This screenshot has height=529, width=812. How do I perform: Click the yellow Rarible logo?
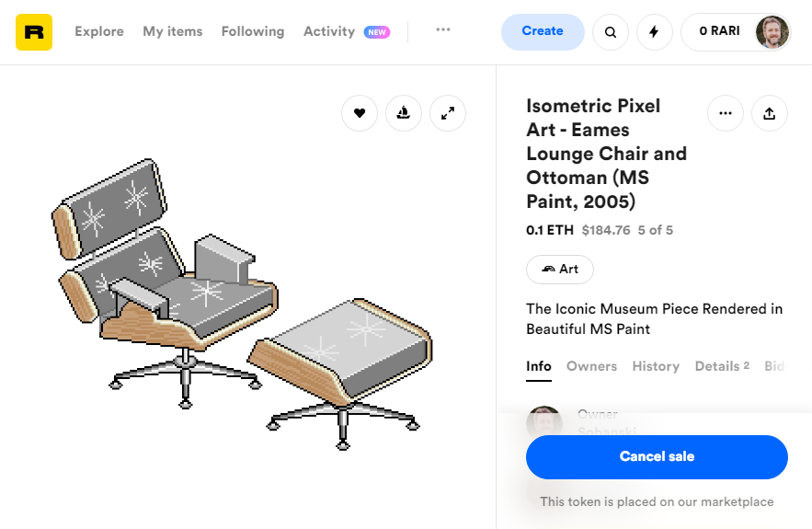click(x=34, y=32)
